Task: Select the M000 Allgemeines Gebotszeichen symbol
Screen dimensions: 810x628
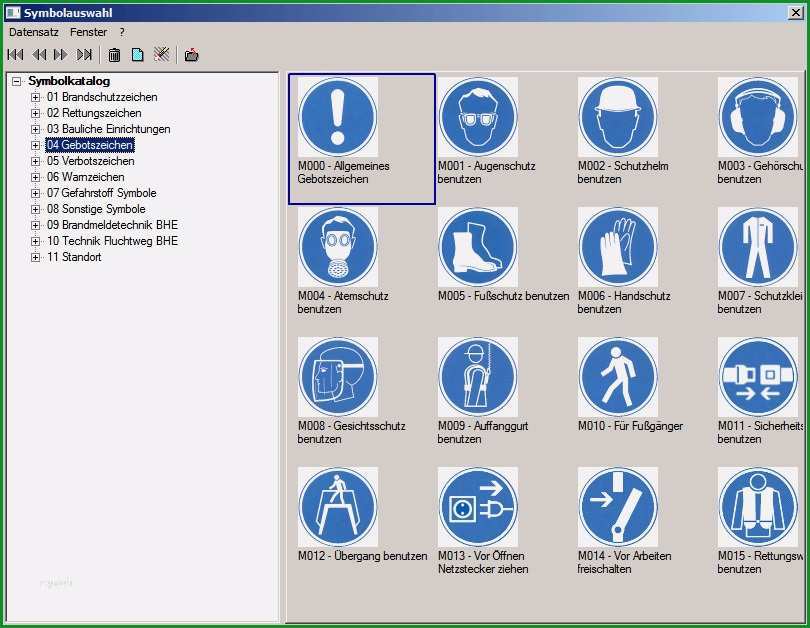Action: pyautogui.click(x=338, y=117)
